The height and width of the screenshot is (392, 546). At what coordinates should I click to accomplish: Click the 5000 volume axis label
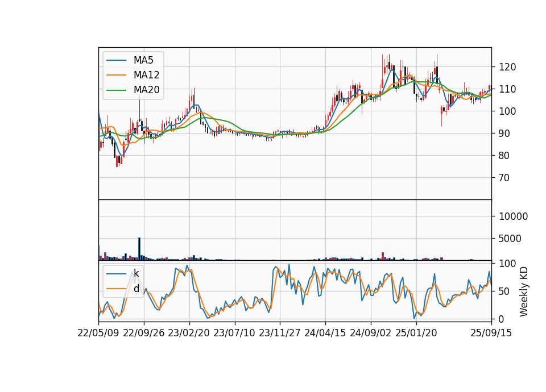pyautogui.click(x=510, y=239)
